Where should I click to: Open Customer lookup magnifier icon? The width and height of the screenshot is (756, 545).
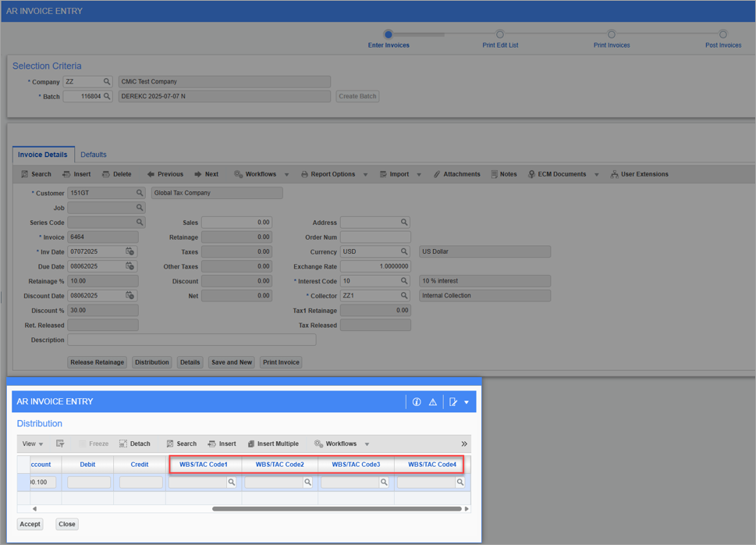click(x=140, y=193)
